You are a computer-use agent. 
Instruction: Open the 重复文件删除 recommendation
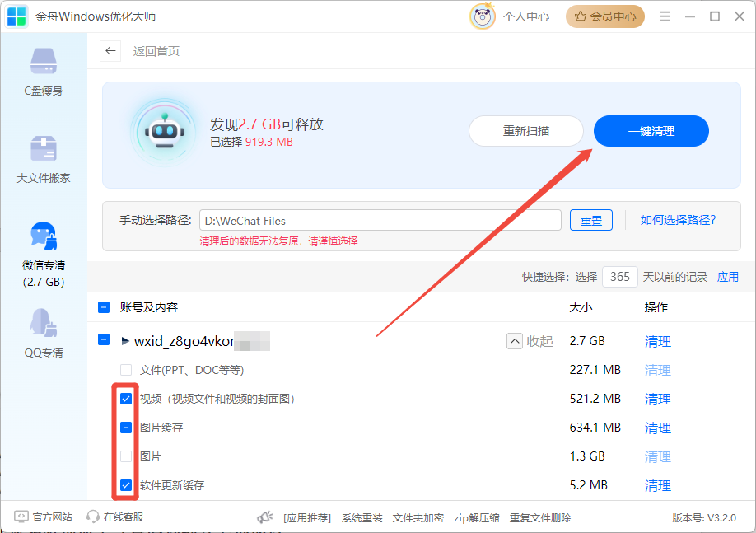pyautogui.click(x=540, y=518)
